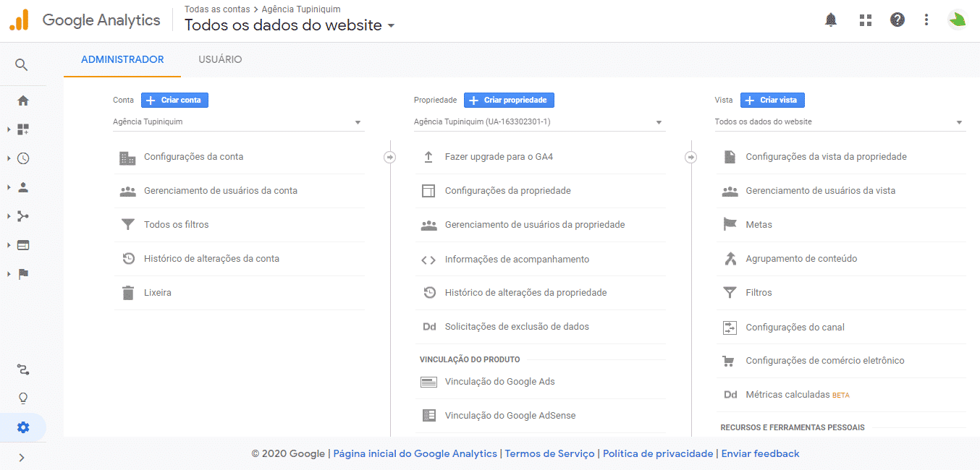Open the header view selector dropdown
Viewport: 980px width, 470px height.
click(x=290, y=25)
